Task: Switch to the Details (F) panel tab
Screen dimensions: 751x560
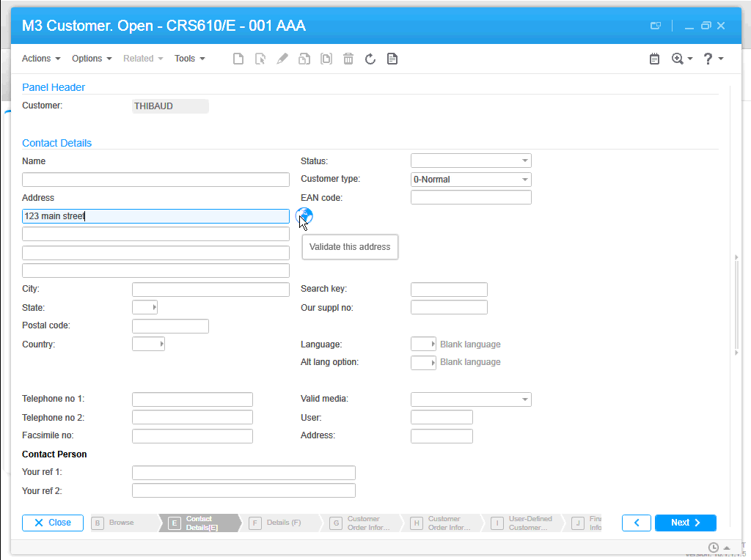Action: [282, 523]
